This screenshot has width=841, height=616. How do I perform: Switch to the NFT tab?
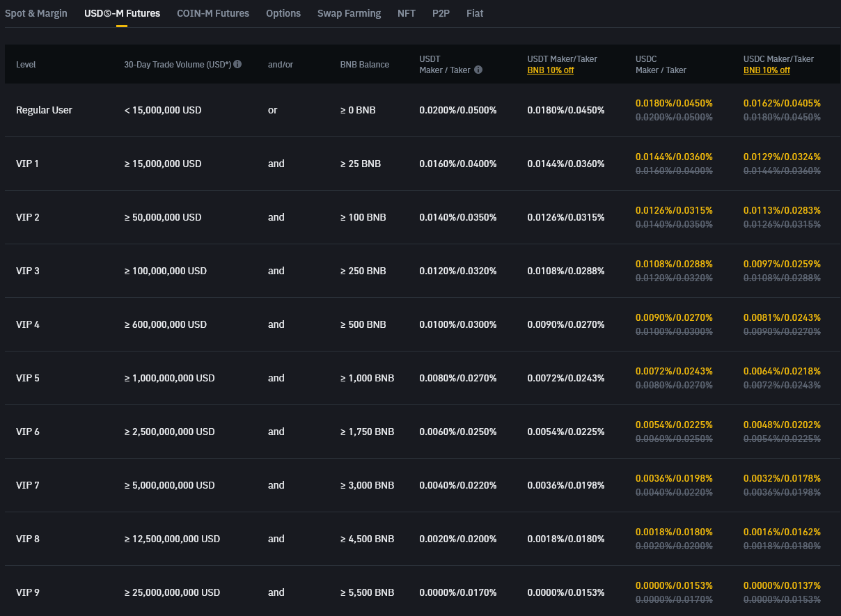407,13
